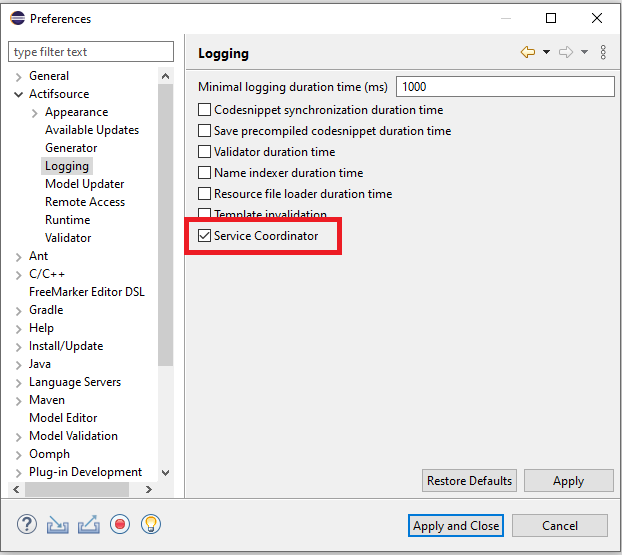Enable Validator duration time checkbox
This screenshot has height=555, width=622.
(x=205, y=152)
